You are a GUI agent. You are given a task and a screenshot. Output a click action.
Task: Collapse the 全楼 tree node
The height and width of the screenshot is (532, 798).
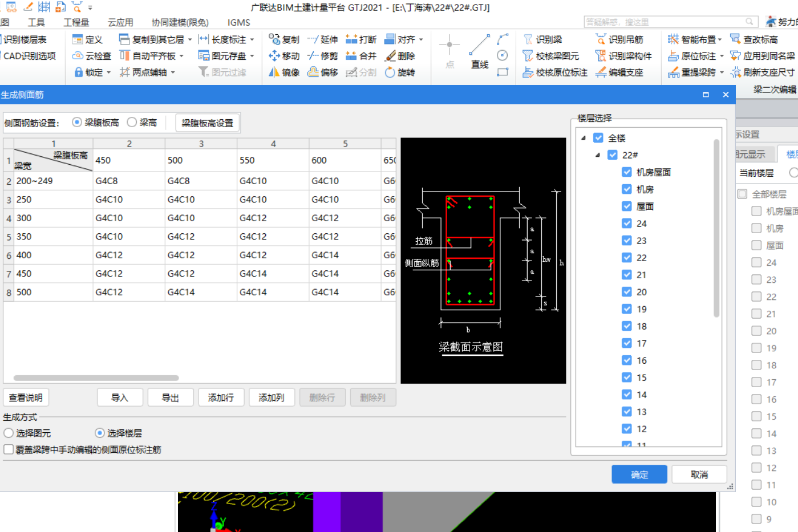click(584, 138)
